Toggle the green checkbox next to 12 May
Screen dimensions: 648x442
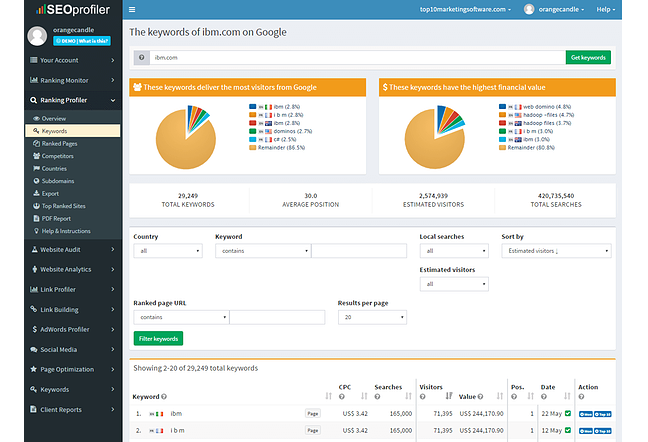point(568,430)
